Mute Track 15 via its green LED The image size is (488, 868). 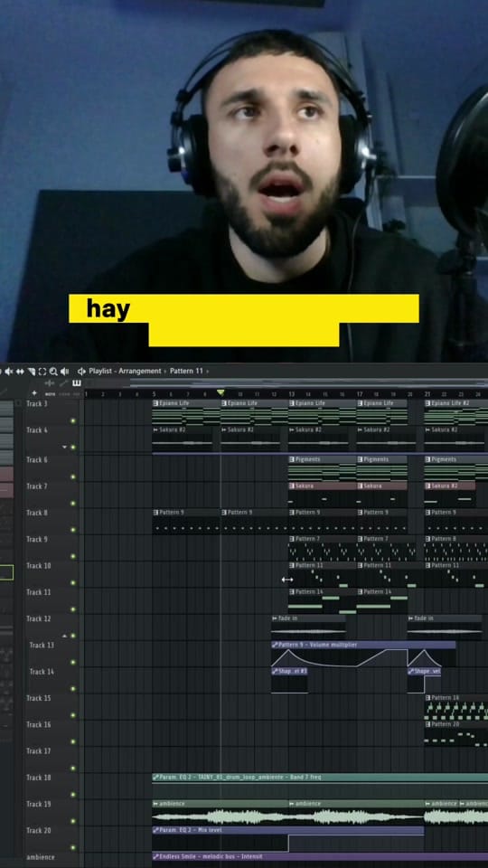point(72,715)
